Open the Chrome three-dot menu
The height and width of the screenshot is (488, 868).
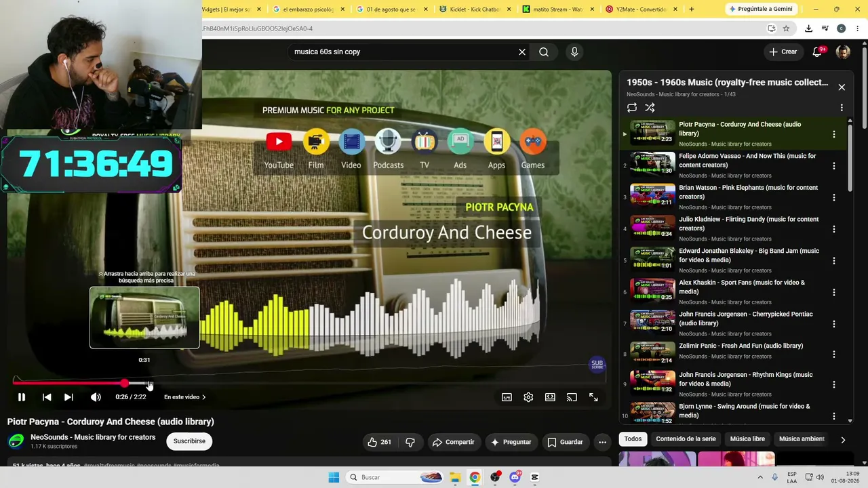[x=858, y=28]
